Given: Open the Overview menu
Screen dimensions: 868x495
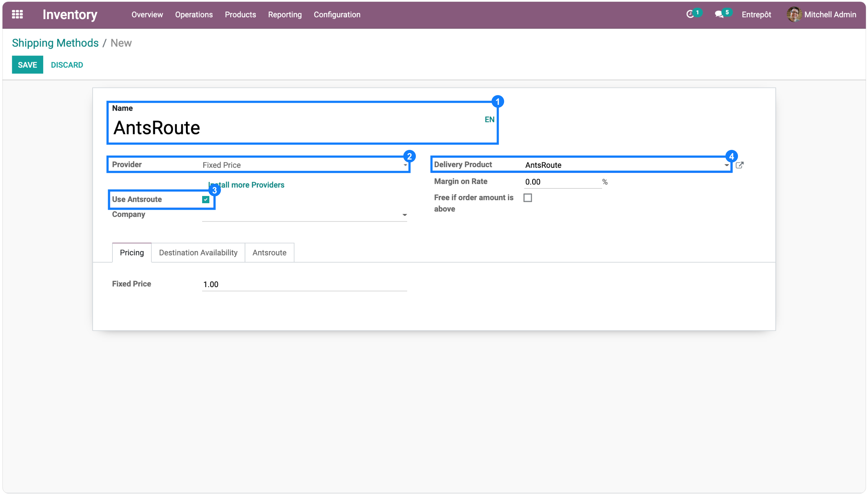Looking at the screenshot, I should coord(147,14).
